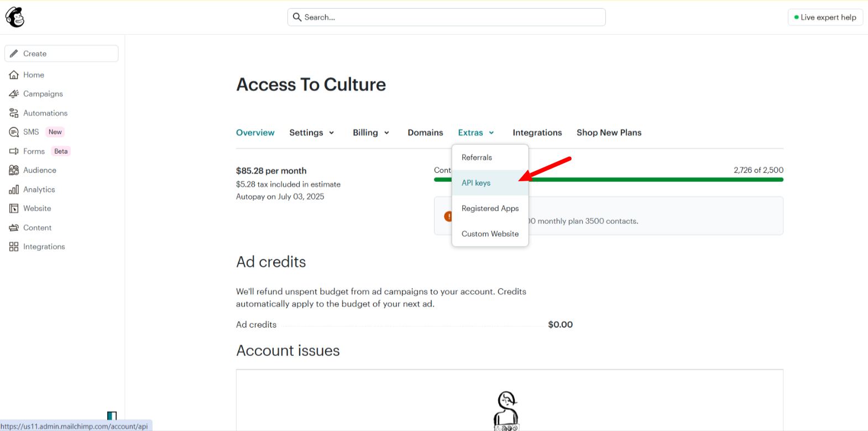Select Referrals from Extras menu
The height and width of the screenshot is (431, 868).
pos(490,157)
